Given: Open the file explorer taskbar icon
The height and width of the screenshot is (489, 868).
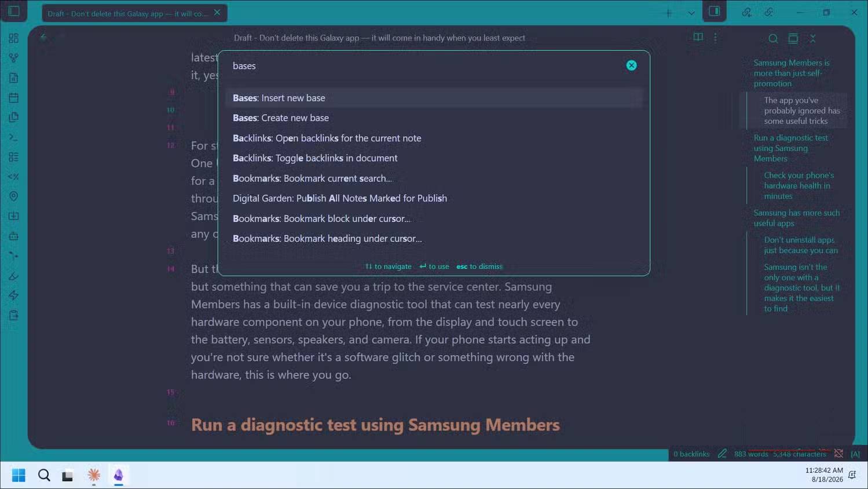Looking at the screenshot, I should [x=68, y=476].
